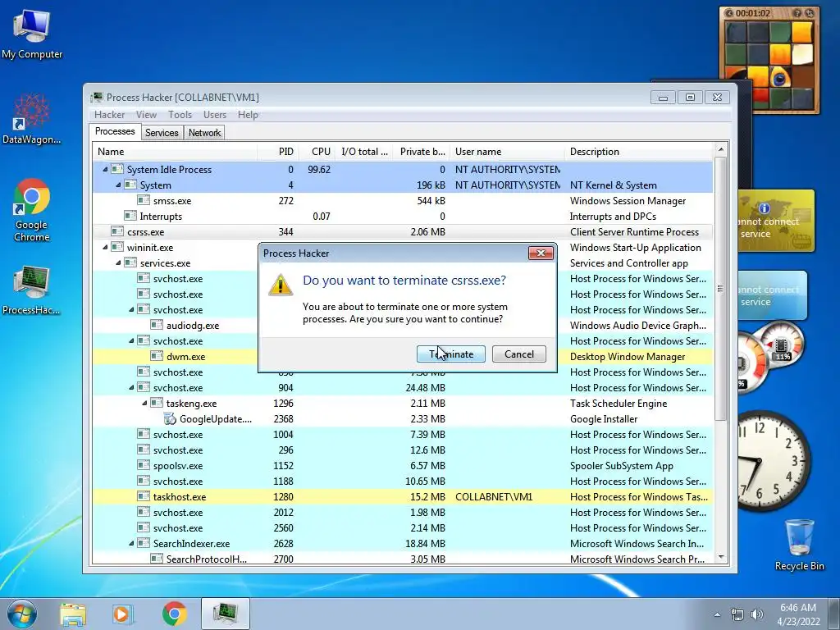The image size is (840, 630).
Task: Open the Help menu
Action: [x=248, y=115]
